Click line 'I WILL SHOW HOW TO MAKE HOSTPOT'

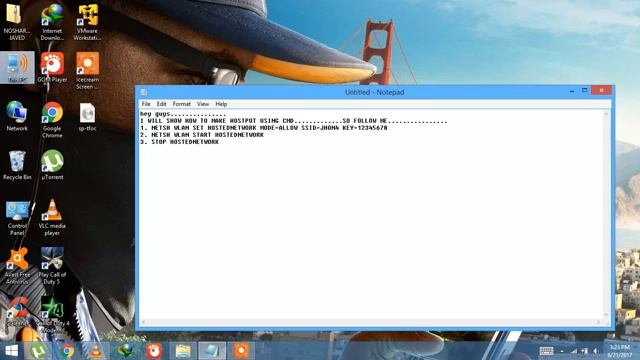click(293, 121)
